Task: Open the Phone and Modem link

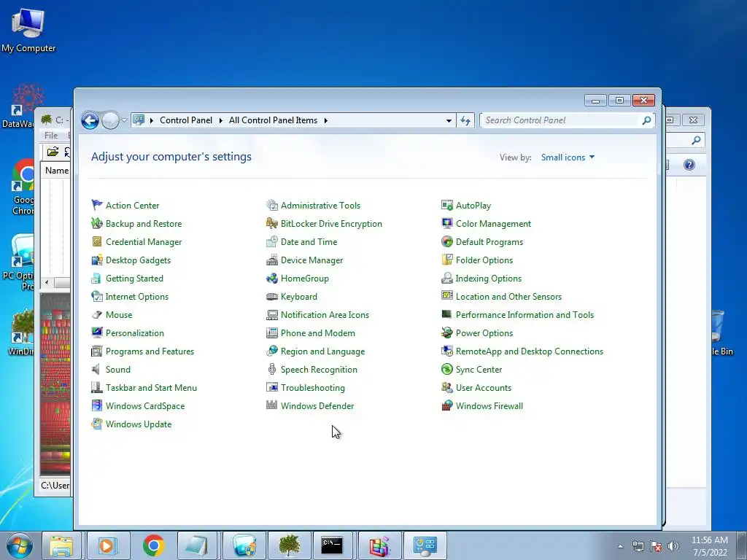Action: pos(318,333)
